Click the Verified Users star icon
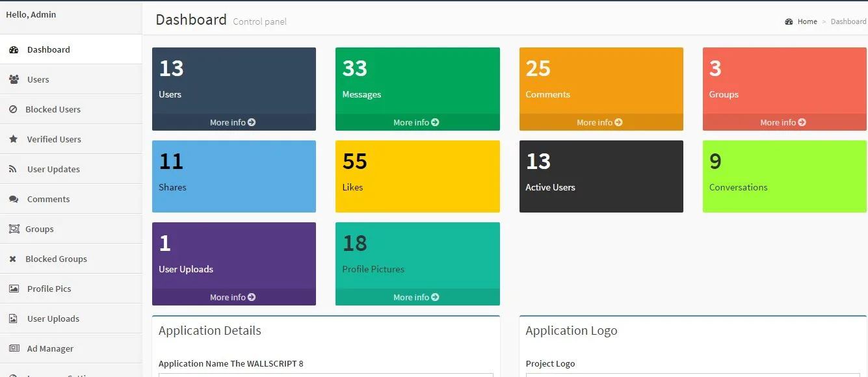The width and height of the screenshot is (868, 377). [14, 139]
